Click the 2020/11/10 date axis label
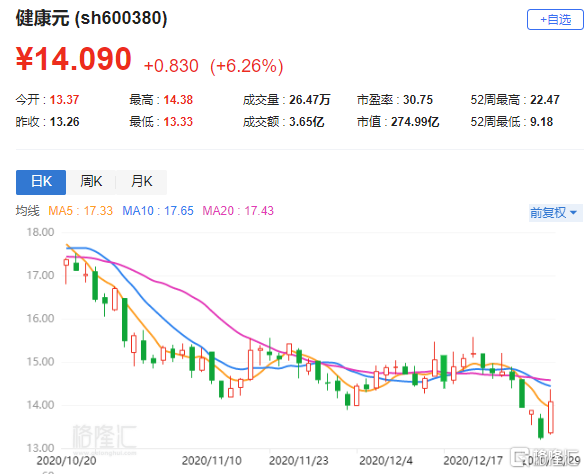Screen dimensions: 585x474 (212, 461)
